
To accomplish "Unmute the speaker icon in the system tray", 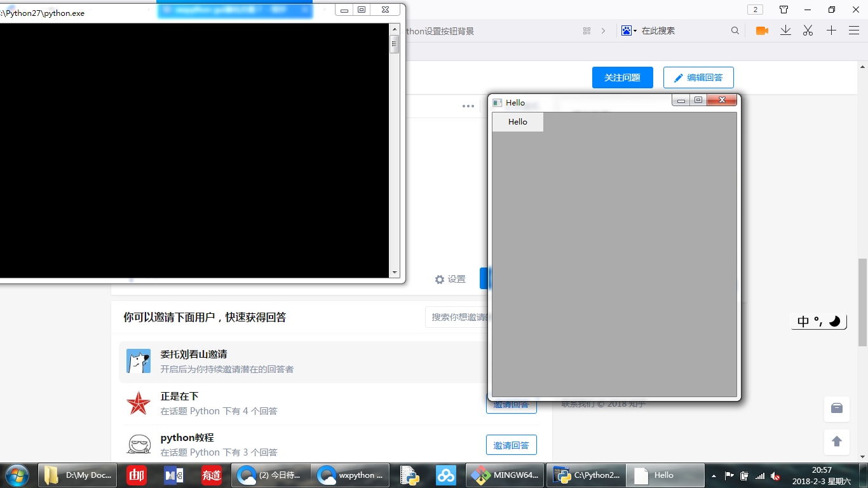I will [x=775, y=476].
